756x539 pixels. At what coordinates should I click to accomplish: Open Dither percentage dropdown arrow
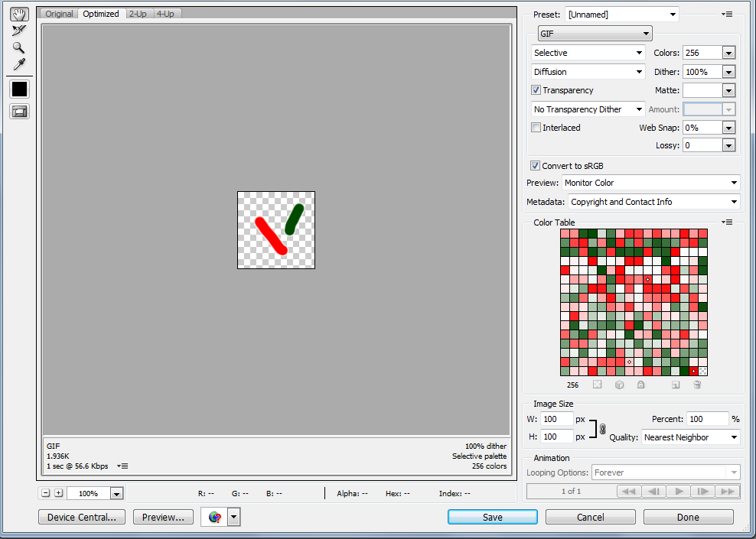[x=729, y=72]
